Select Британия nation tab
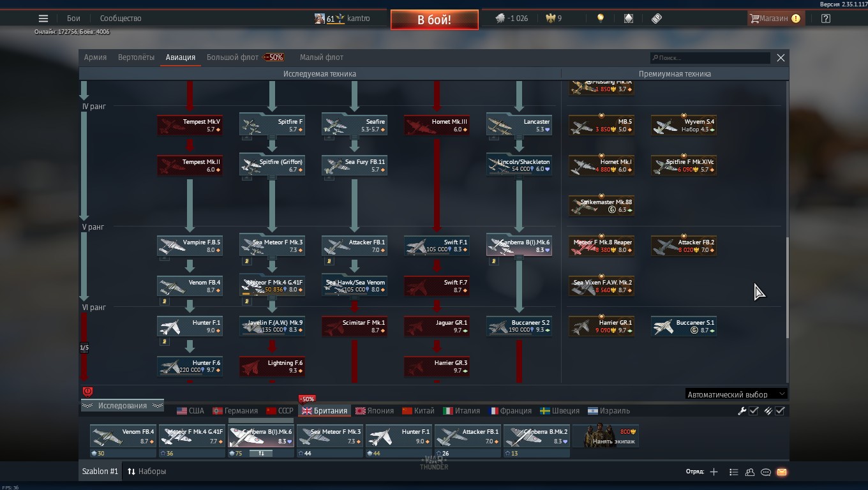Screen dimensions: 868x490 [324, 411]
